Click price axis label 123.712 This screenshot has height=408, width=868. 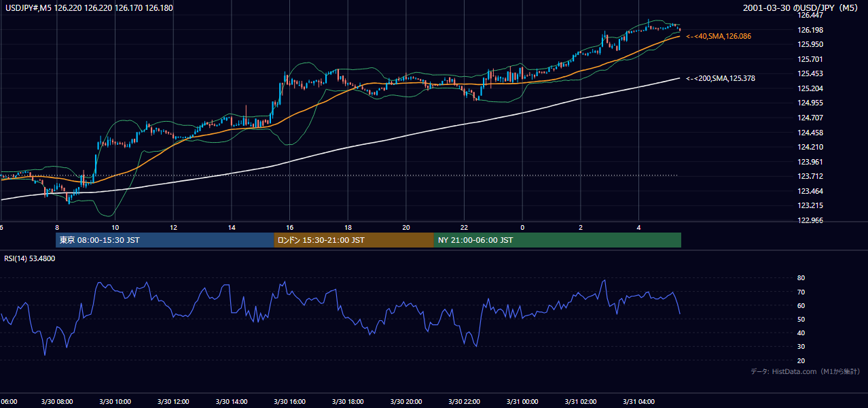click(810, 176)
